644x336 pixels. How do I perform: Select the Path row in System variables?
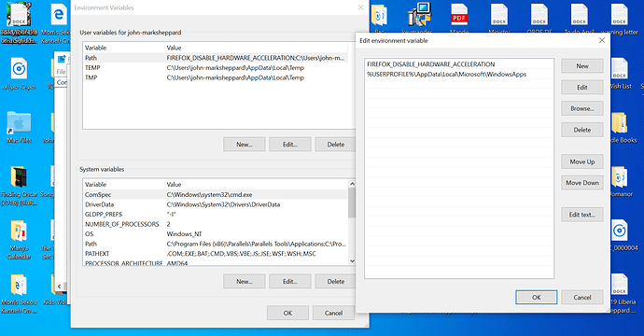click(216, 244)
